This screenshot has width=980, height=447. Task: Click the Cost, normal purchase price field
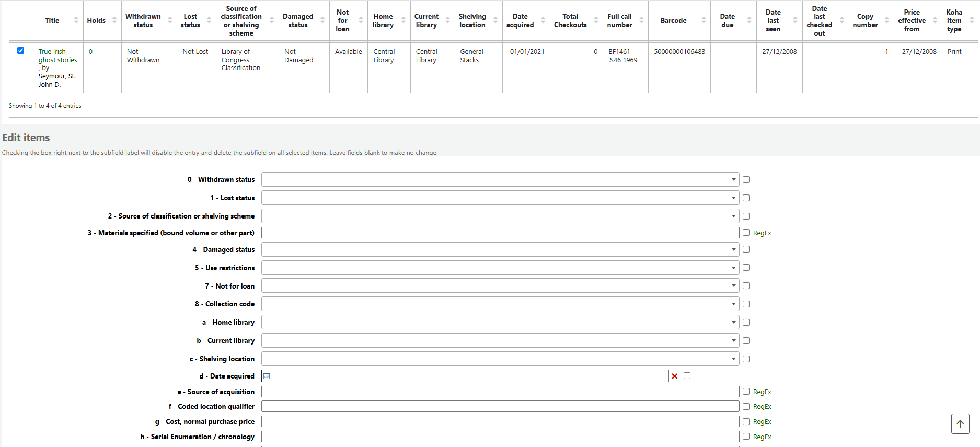500,421
